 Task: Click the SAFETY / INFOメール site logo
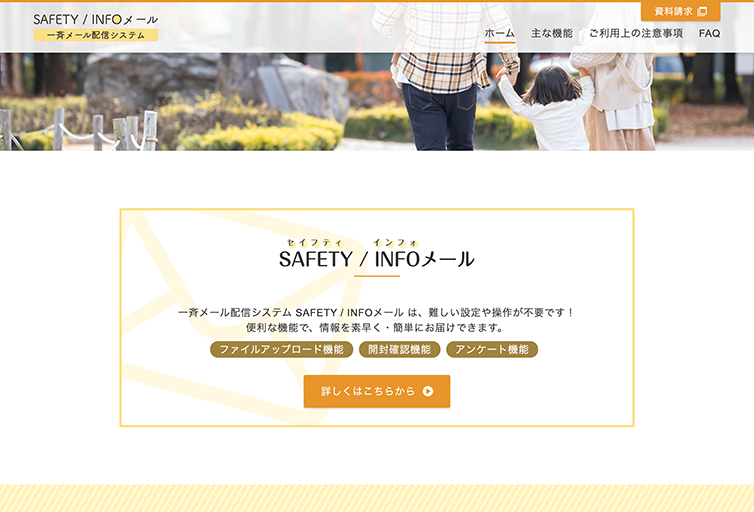95,19
